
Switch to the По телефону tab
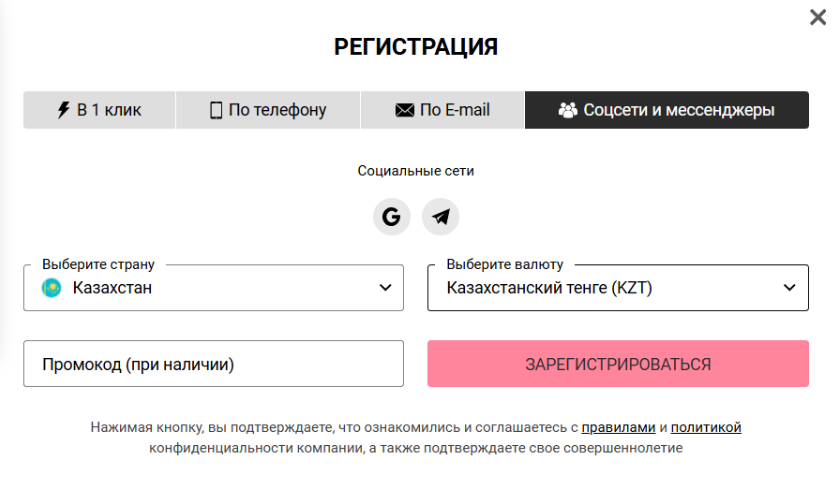click(268, 110)
